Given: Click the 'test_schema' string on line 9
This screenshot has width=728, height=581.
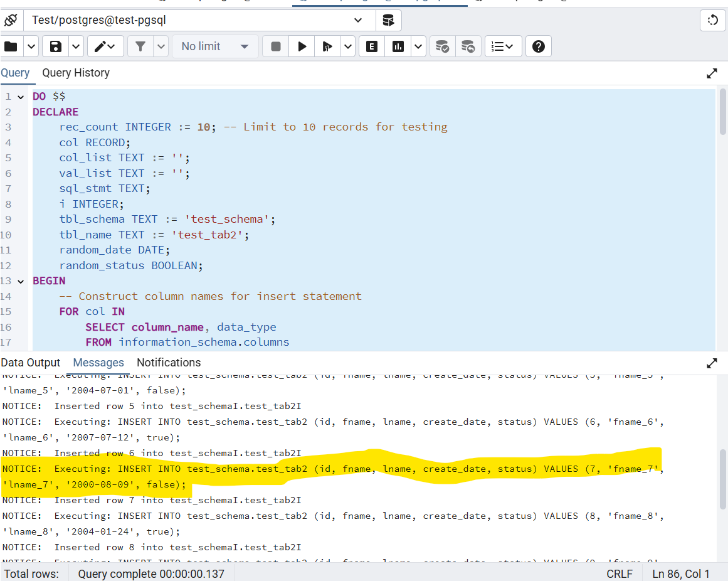Looking at the screenshot, I should point(226,219).
